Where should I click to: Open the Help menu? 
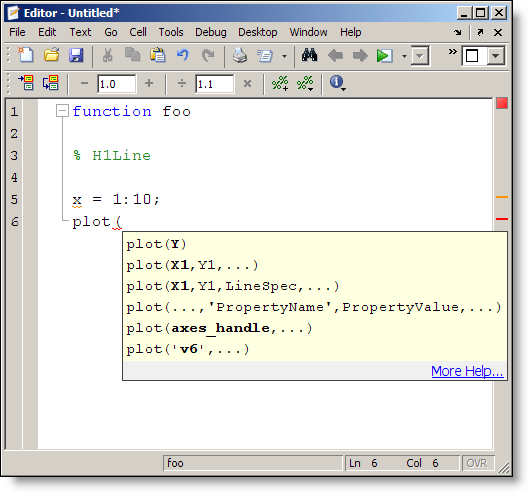350,32
